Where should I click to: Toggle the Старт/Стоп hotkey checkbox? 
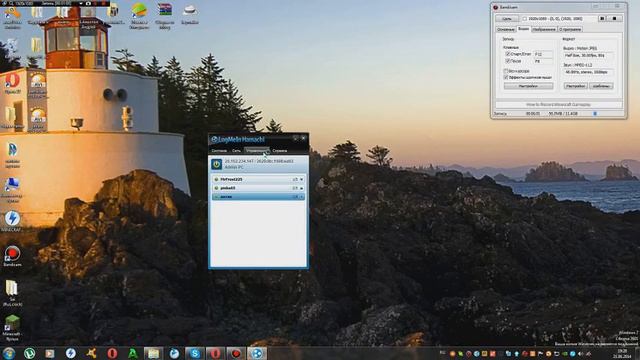[x=508, y=54]
